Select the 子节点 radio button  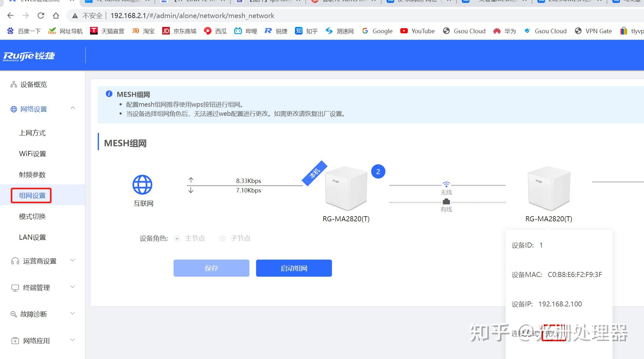click(223, 238)
